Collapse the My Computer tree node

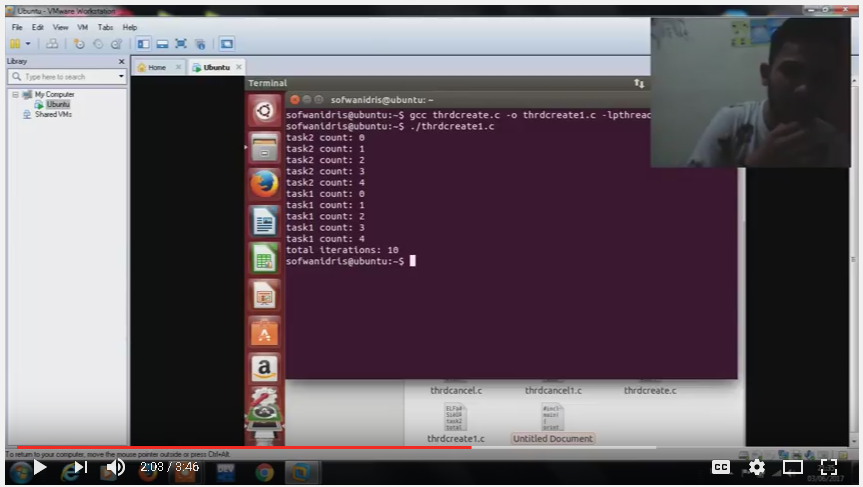point(15,95)
